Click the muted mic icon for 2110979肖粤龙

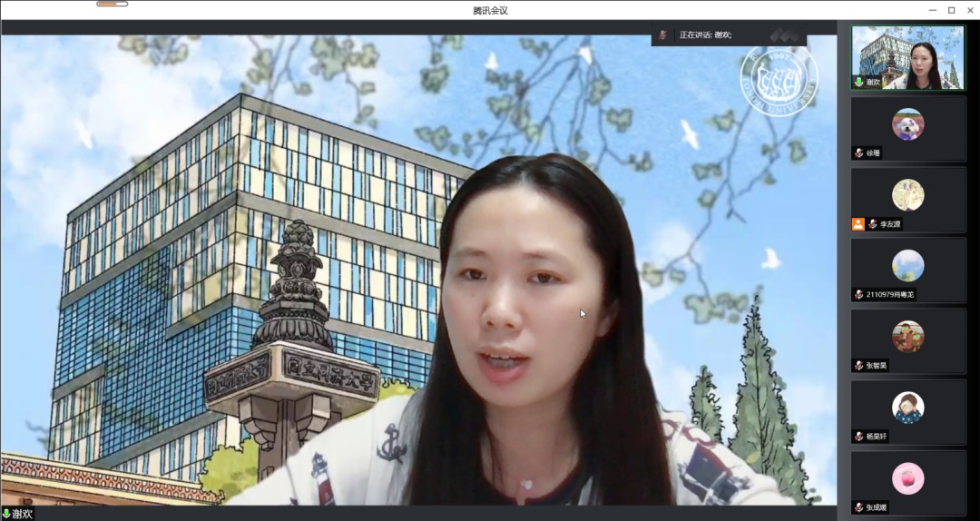coord(858,295)
